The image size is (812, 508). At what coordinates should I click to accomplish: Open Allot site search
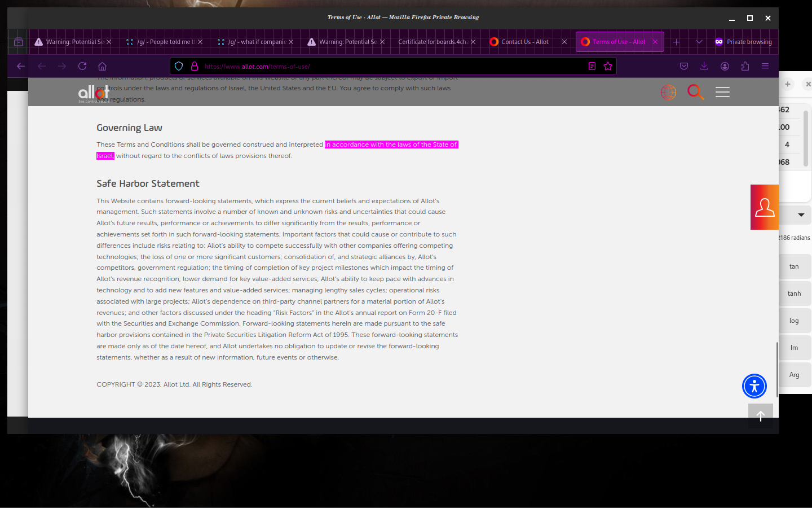[x=696, y=92]
